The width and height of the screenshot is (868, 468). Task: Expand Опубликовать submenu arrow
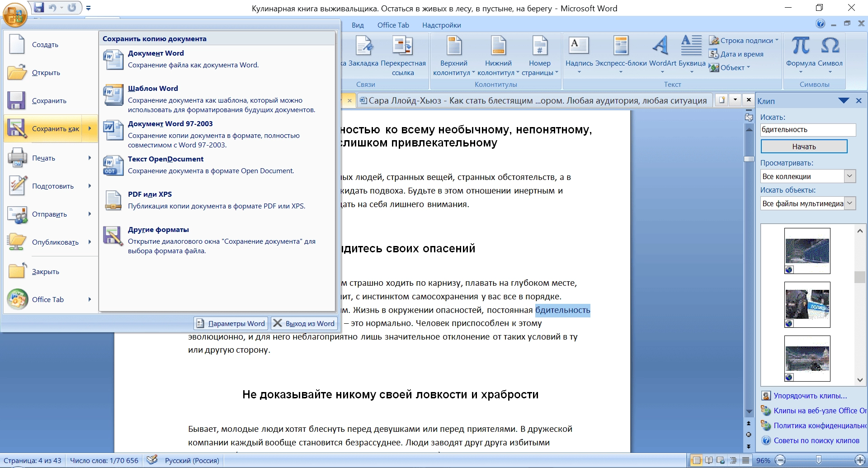(x=90, y=242)
